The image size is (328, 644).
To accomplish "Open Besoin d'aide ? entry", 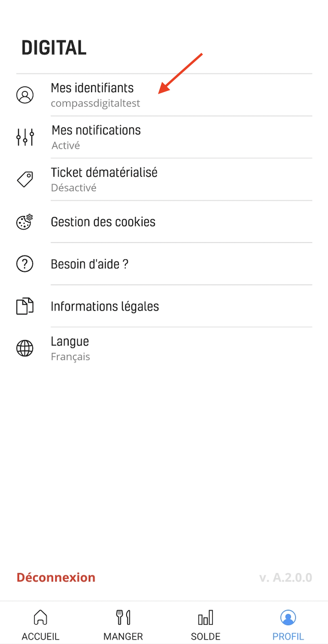I will (x=164, y=264).
